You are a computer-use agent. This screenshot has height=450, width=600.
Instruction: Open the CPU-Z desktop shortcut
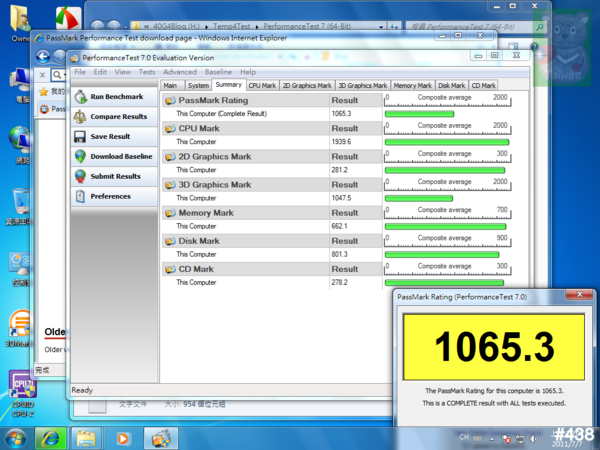coord(22,388)
